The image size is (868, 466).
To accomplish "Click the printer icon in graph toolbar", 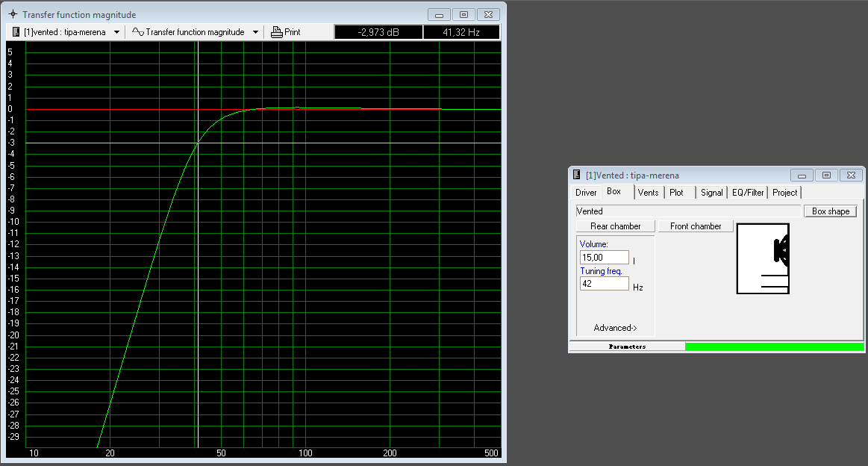I will tap(276, 32).
